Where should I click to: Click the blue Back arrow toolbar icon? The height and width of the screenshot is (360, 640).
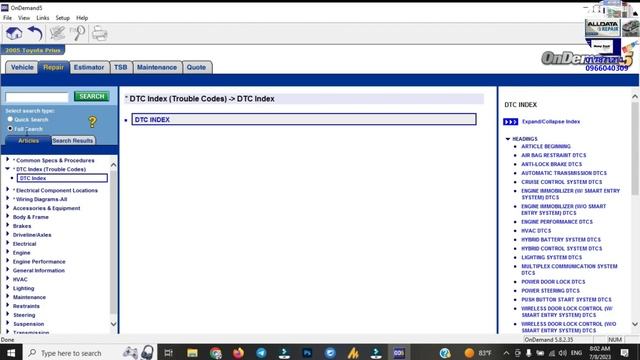tap(36, 33)
